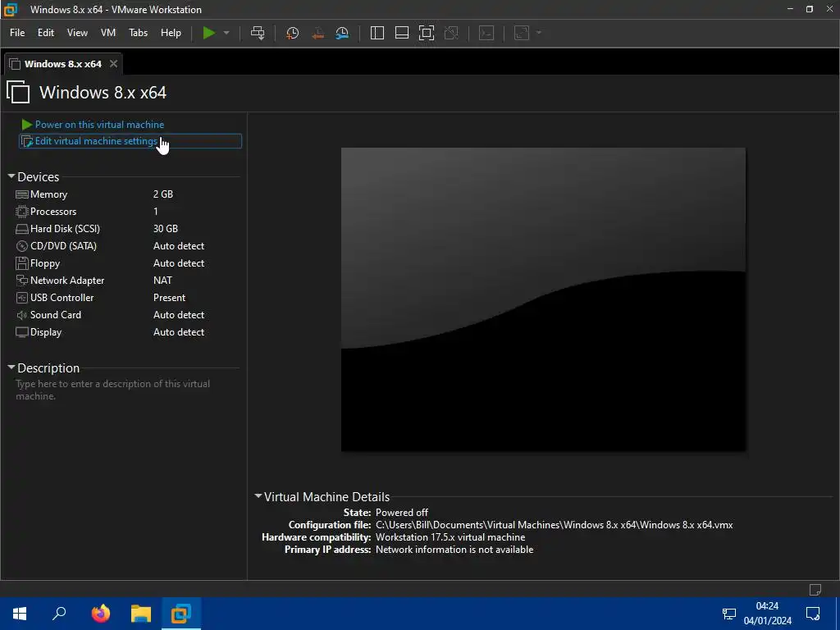
Task: Open the Windows Start menu
Action: (20, 614)
